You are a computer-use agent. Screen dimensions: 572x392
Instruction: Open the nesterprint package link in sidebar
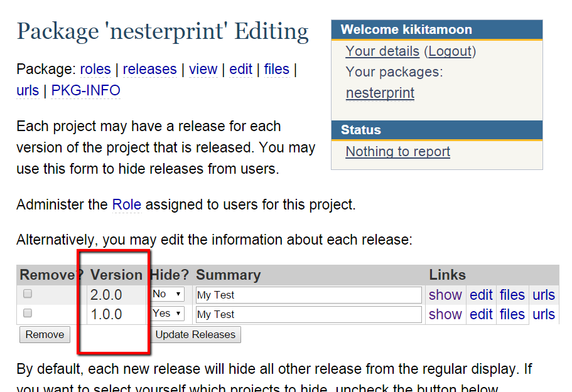(380, 93)
